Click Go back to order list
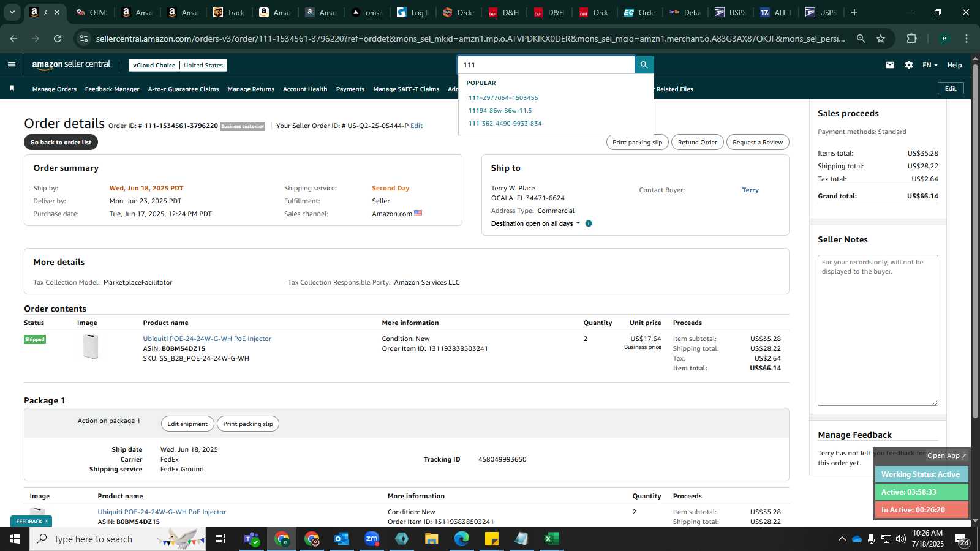980x551 pixels. [61, 142]
